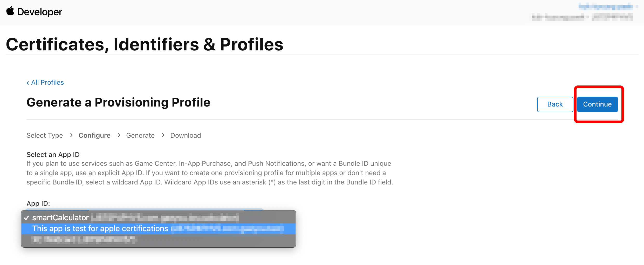
Task: Click the Download step label
Action: point(186,135)
